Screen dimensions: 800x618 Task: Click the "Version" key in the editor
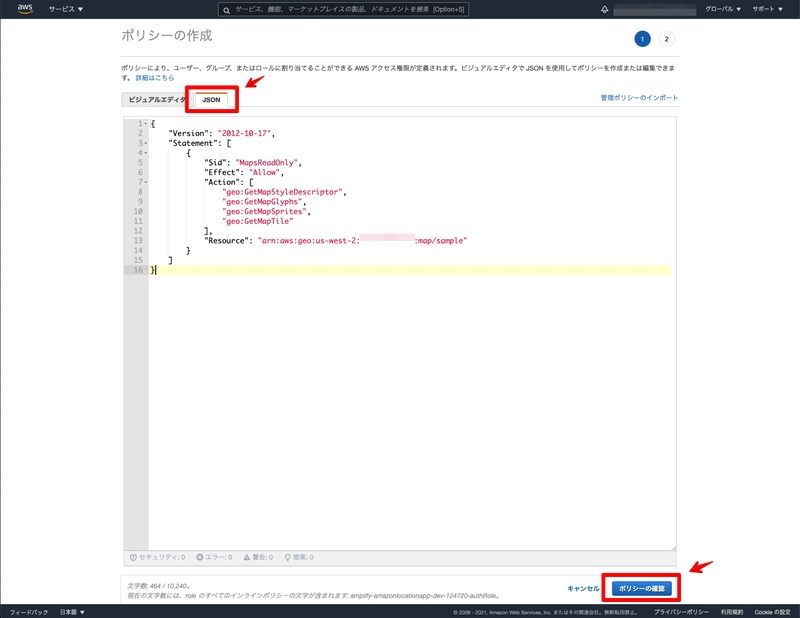pos(189,133)
